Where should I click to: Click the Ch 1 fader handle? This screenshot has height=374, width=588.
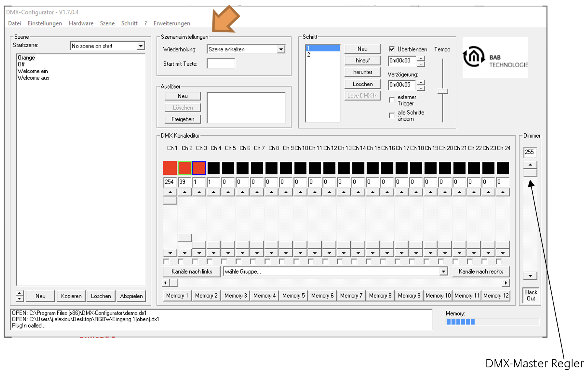(170, 200)
